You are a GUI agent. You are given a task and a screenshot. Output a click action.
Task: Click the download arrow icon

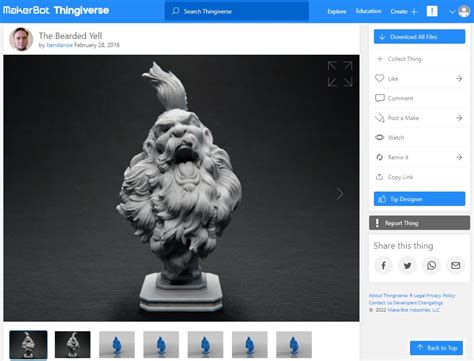point(382,37)
